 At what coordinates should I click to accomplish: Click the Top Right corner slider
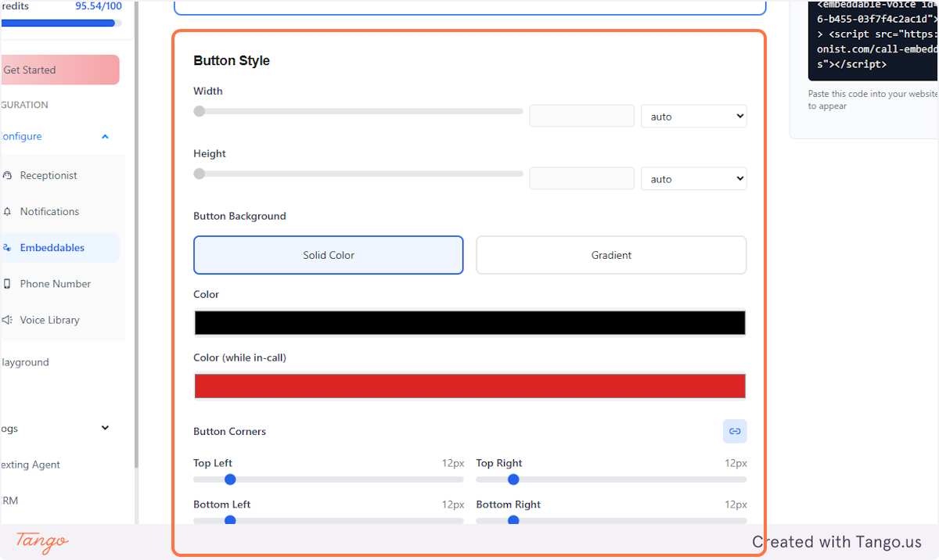coord(611,479)
